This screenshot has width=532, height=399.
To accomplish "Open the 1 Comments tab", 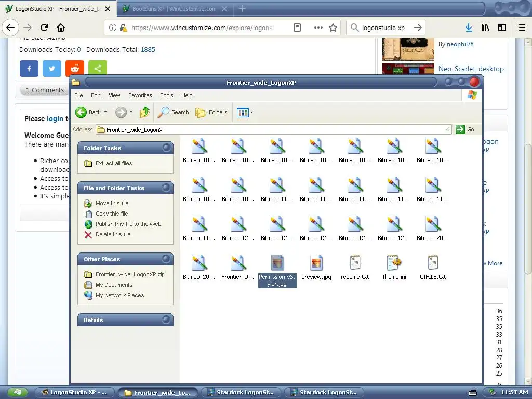I will pos(45,90).
